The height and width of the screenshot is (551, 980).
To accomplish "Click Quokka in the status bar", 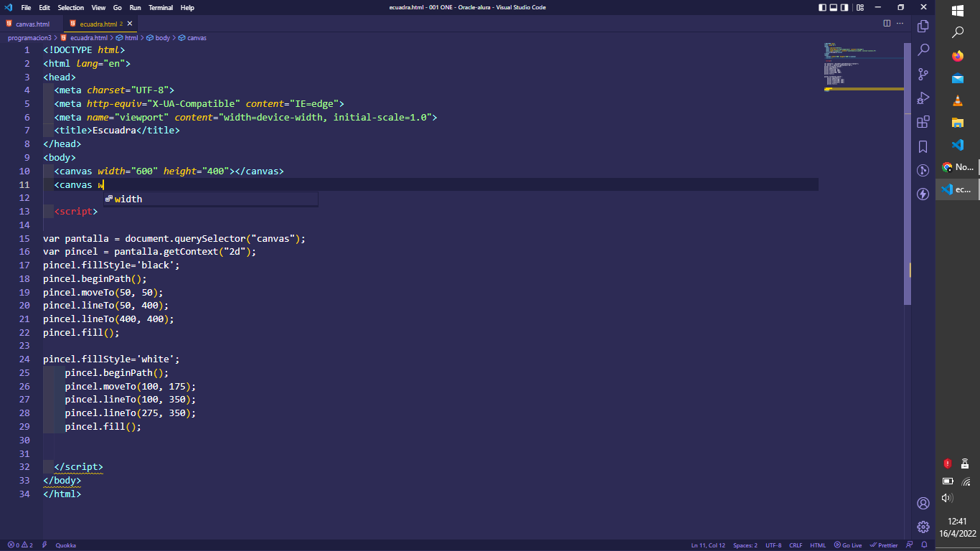I will 65,545.
